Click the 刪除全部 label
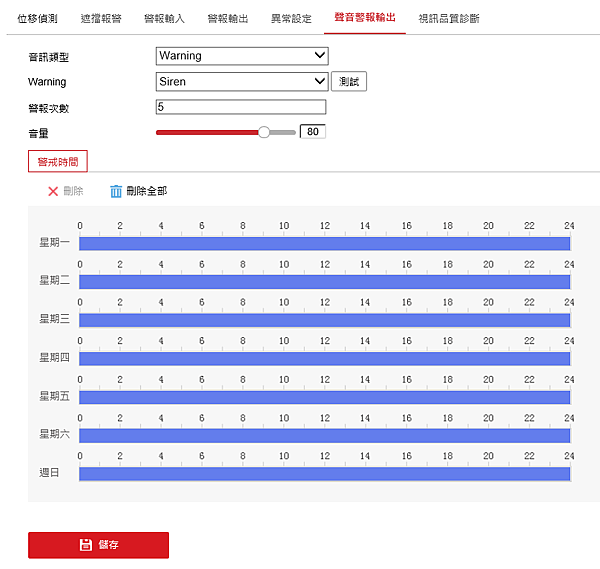Screen dimensions: 600x569 click(147, 191)
